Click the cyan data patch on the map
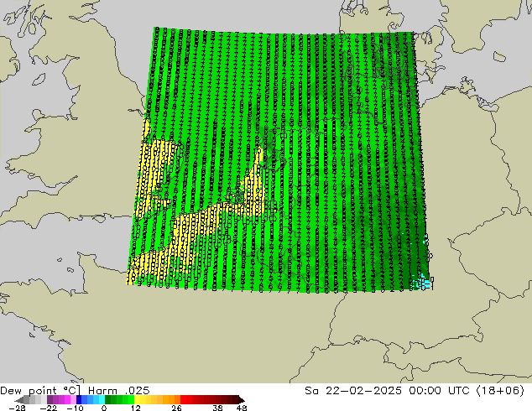This screenshot has height=411, width=532. coord(420,282)
